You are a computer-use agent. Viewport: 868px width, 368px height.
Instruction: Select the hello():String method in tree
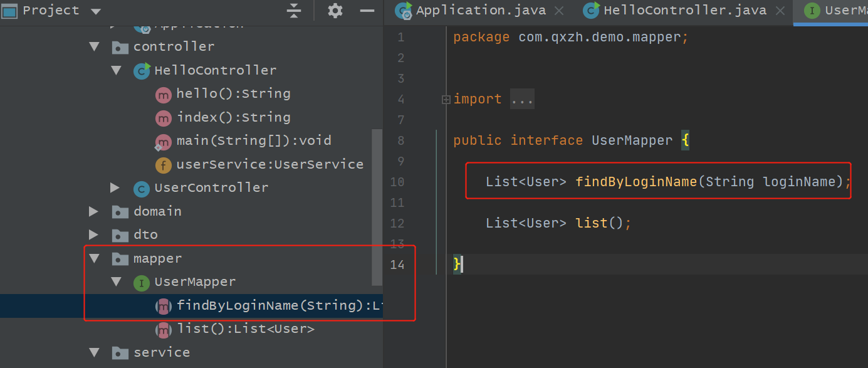click(233, 94)
